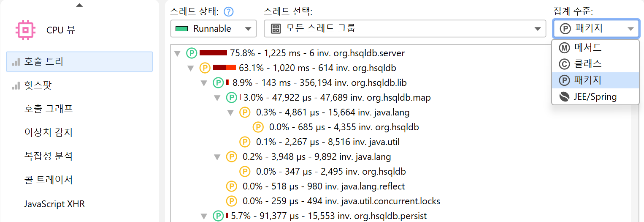Click the thread group grid icon
Screen dimensions: 644x222
point(276,29)
